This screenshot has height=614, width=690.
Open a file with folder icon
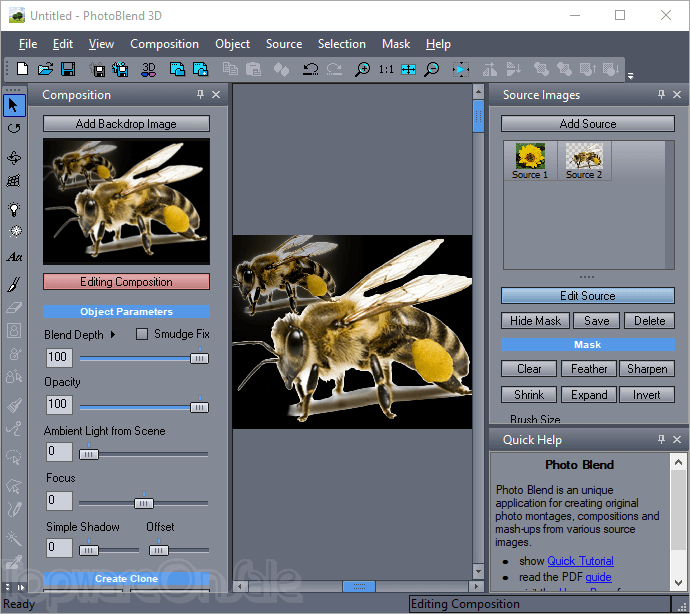45,69
